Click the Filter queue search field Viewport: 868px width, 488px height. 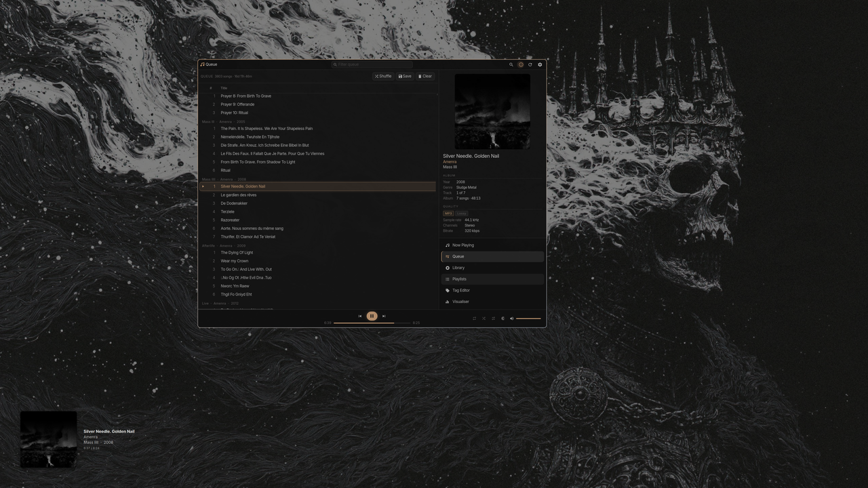(x=372, y=64)
